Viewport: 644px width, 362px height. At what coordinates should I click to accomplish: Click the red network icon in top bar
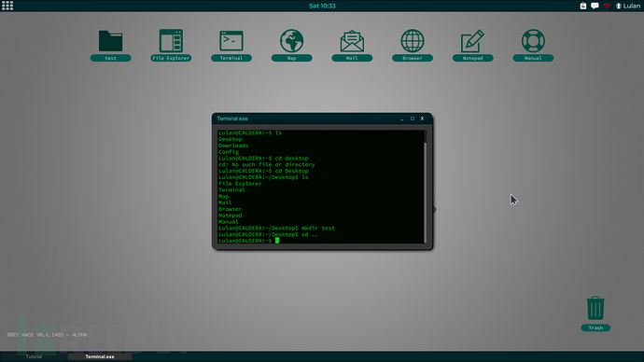tap(607, 6)
